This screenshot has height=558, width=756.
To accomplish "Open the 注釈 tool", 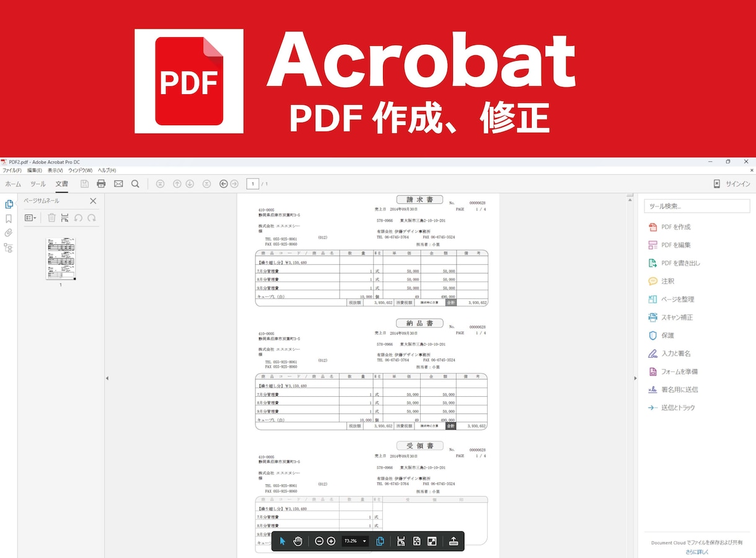I will click(661, 281).
